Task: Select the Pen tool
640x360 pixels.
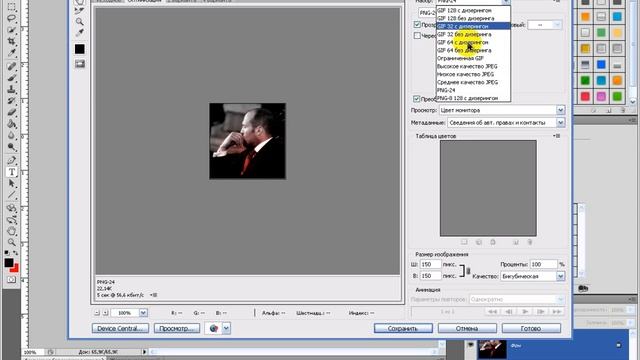Action: (x=11, y=160)
